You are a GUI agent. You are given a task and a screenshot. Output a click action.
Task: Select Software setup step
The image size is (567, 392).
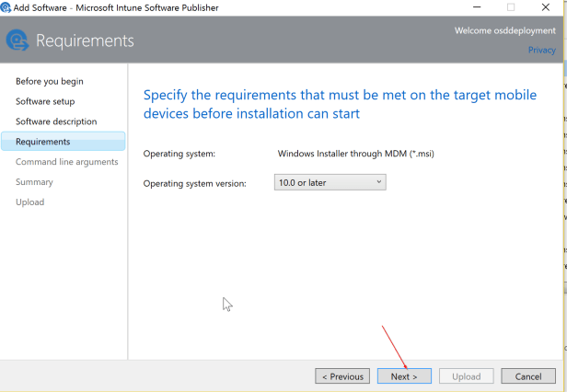click(x=45, y=101)
